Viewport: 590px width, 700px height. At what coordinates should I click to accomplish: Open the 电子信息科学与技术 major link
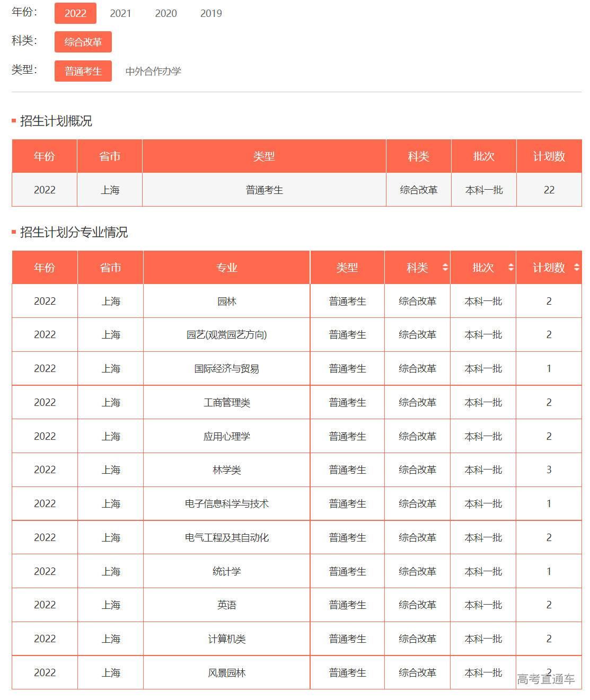coord(227,503)
